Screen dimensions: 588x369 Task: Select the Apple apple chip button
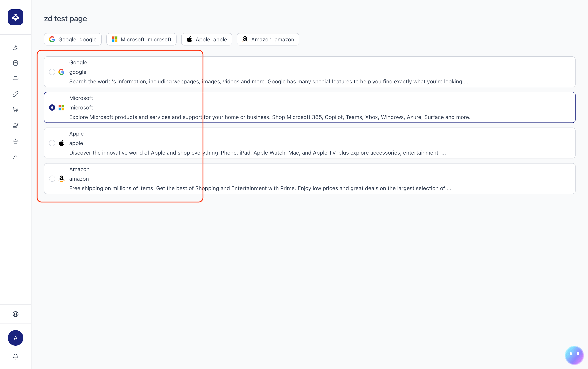206,39
